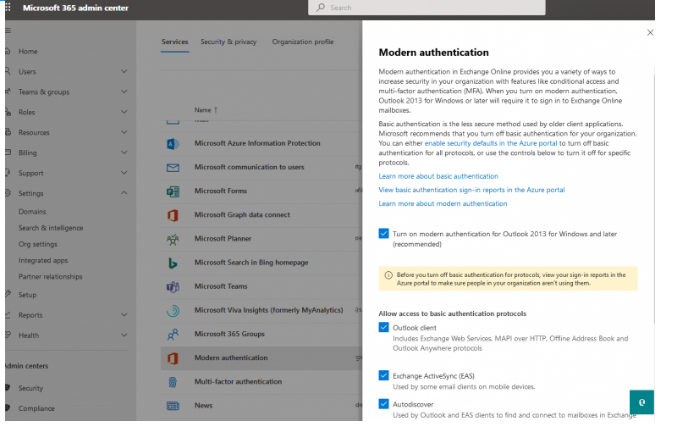Click the Modern authentication Office icon

pos(173,358)
